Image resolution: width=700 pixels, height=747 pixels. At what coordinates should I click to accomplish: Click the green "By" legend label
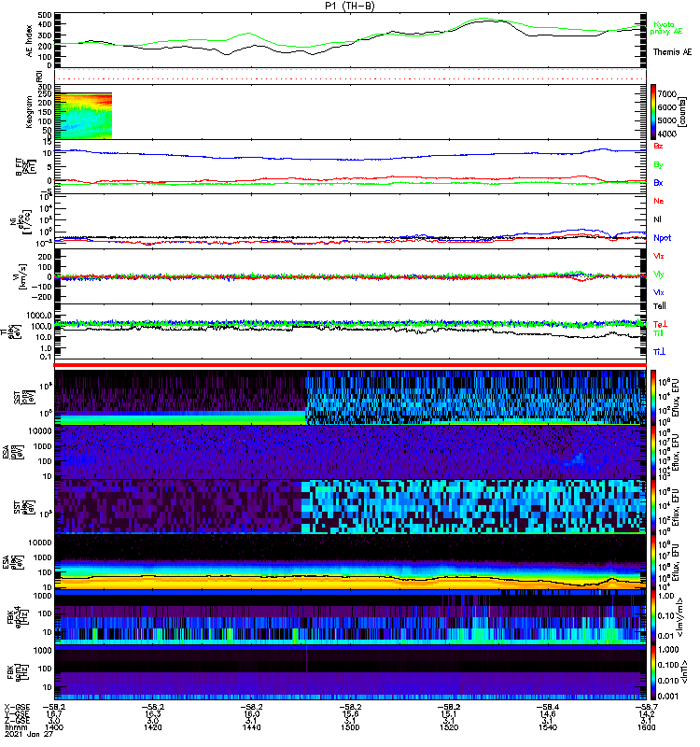coord(658,165)
